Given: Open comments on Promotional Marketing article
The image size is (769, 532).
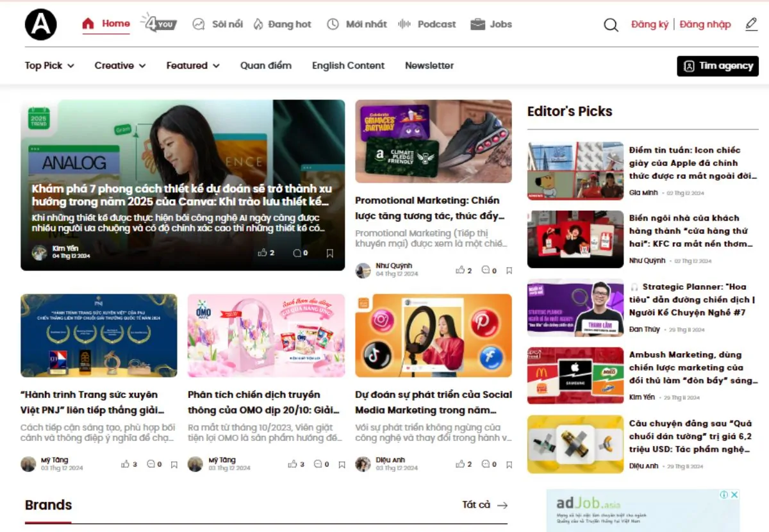Looking at the screenshot, I should [x=486, y=270].
